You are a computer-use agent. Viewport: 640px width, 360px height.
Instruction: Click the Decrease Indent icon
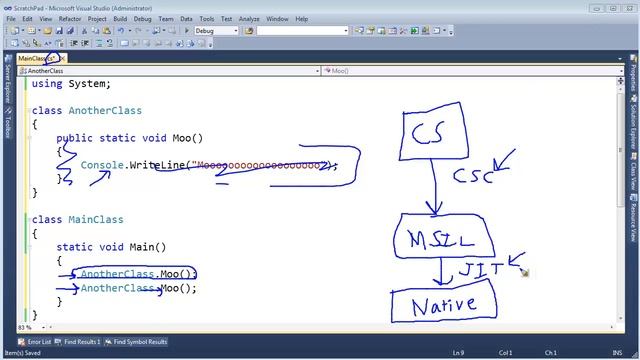(x=74, y=43)
